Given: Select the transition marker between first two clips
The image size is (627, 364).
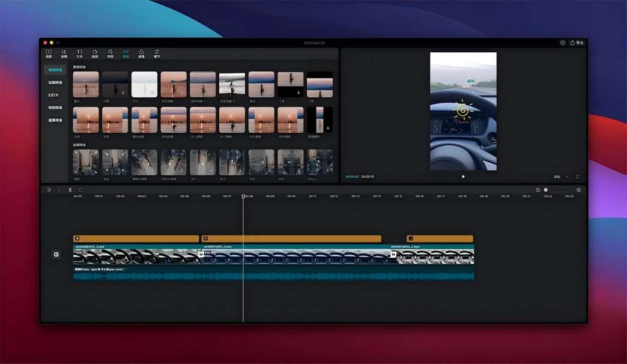Looking at the screenshot, I should [x=201, y=254].
